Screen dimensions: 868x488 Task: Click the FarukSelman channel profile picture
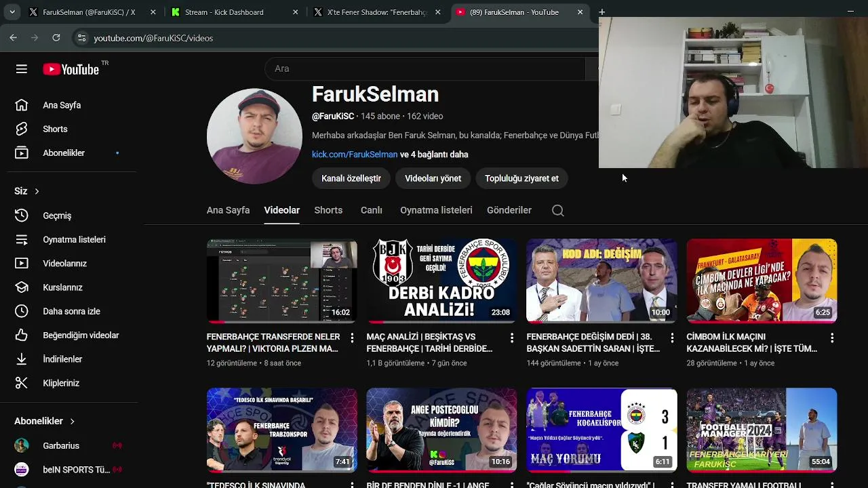[254, 136]
